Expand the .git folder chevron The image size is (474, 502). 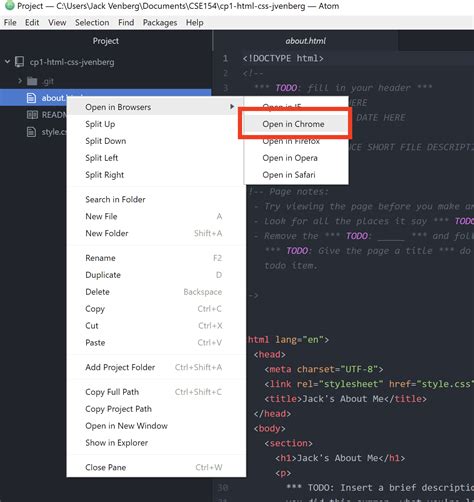pos(20,81)
